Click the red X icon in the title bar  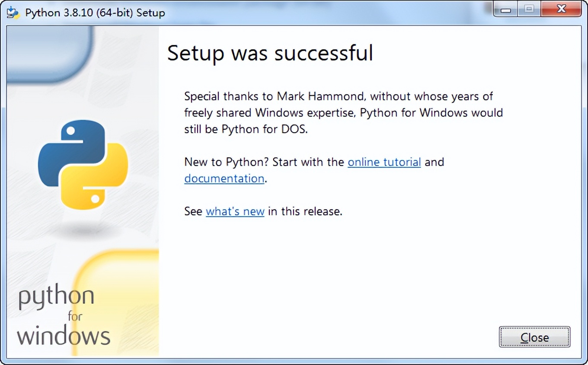coord(561,9)
